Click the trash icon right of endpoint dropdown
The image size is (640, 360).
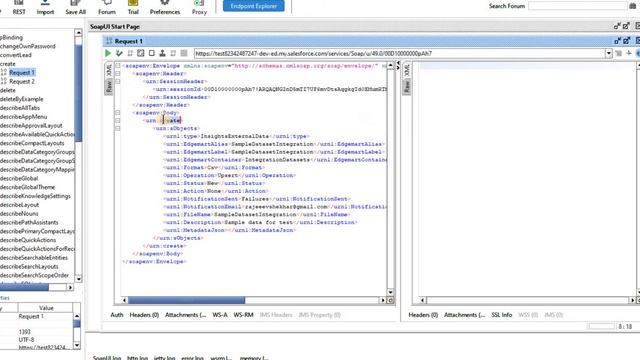point(619,53)
